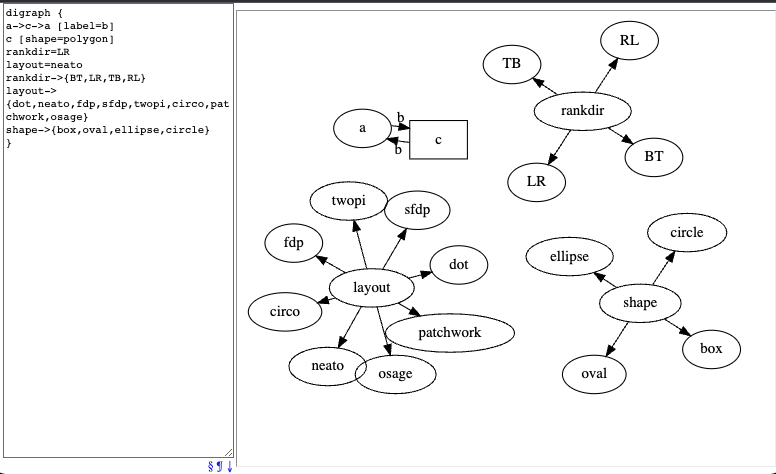Click the section sign (§) link
Screen dimensions: 776x474
[210, 466]
